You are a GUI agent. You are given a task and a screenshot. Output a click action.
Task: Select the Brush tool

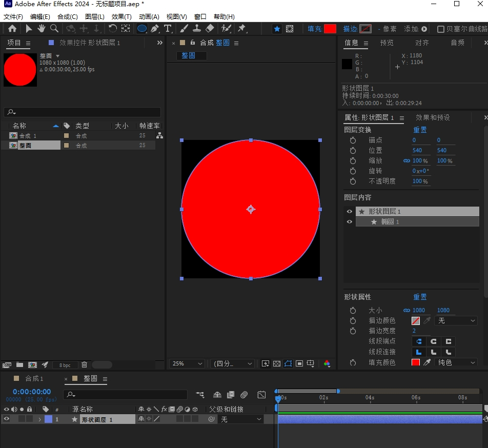[x=184, y=29]
